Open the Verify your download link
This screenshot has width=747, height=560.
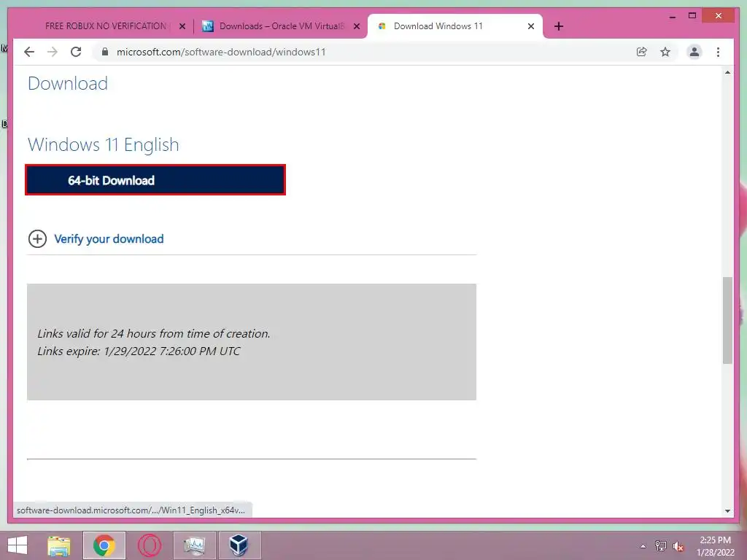click(x=109, y=238)
